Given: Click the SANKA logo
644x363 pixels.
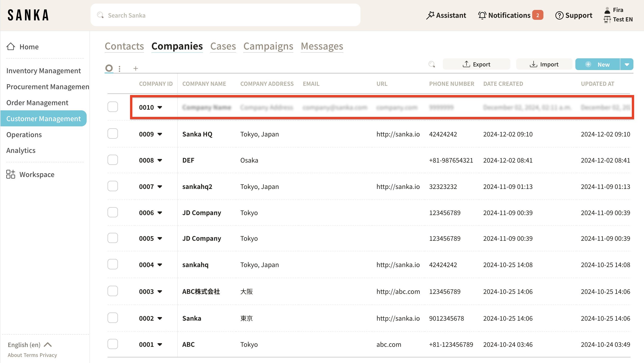Looking at the screenshot, I should [28, 15].
